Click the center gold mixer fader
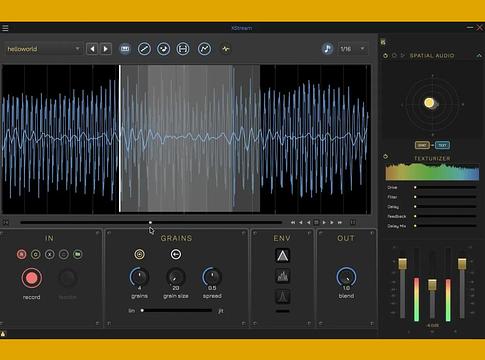 432,285
